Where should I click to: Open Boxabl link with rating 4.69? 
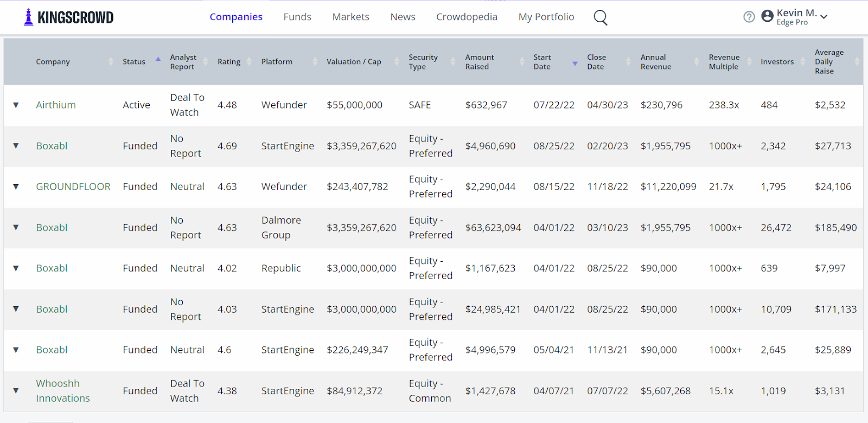pos(52,146)
